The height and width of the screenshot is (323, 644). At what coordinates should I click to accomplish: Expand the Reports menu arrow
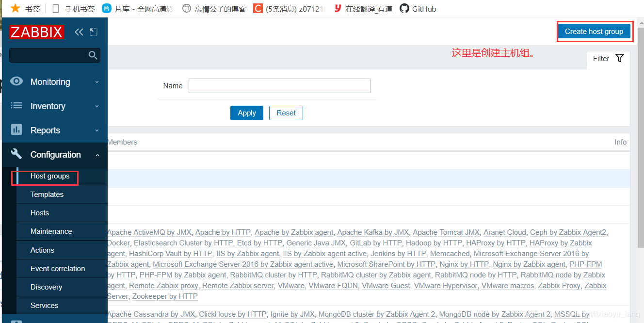[97, 130]
